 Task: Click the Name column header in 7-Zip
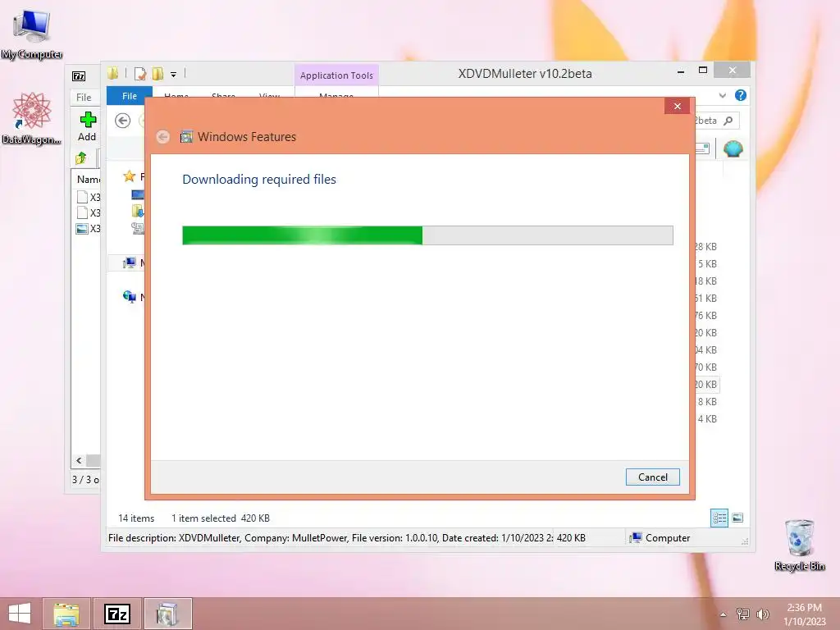tap(89, 180)
